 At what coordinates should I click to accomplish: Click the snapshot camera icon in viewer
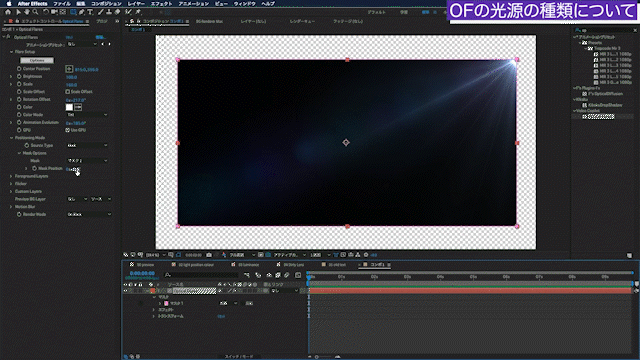(x=209, y=255)
